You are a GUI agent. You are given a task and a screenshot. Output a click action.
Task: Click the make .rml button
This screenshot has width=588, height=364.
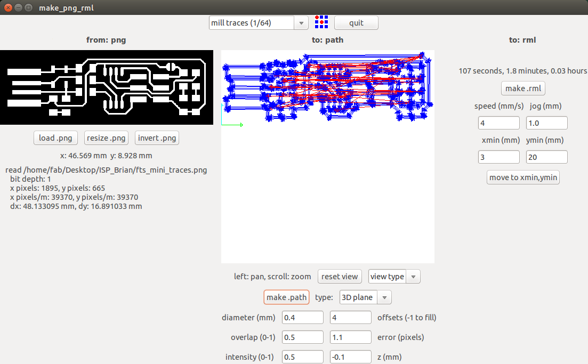pos(523,88)
